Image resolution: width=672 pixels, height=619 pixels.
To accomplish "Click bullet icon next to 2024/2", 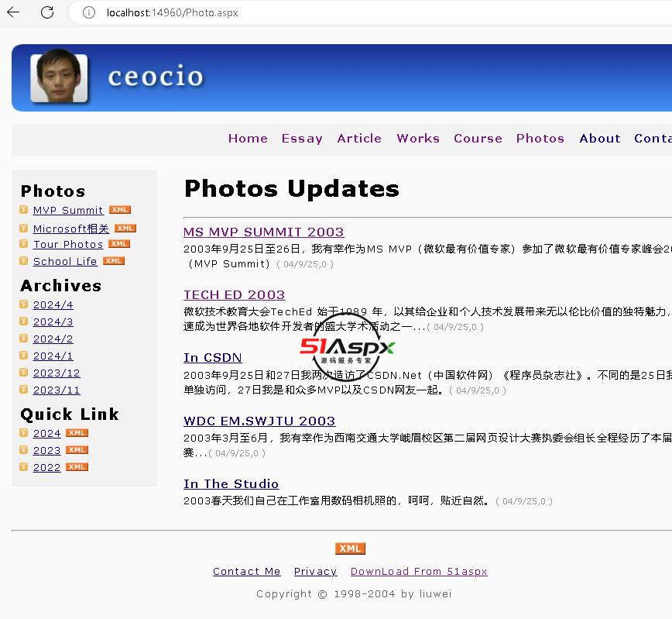I will [23, 339].
